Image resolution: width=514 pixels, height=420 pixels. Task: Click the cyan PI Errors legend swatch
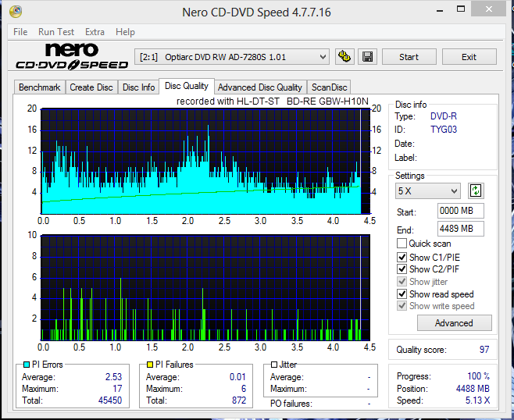pyautogui.click(x=27, y=365)
